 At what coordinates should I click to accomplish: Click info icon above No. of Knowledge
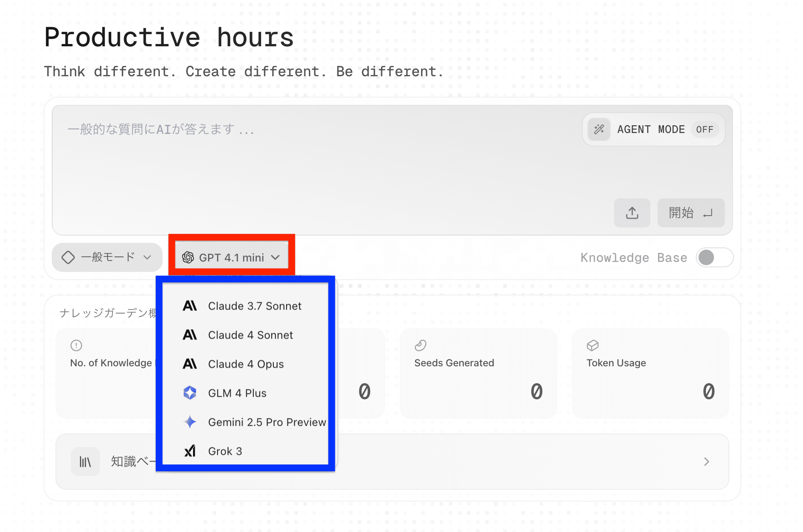coord(76,345)
